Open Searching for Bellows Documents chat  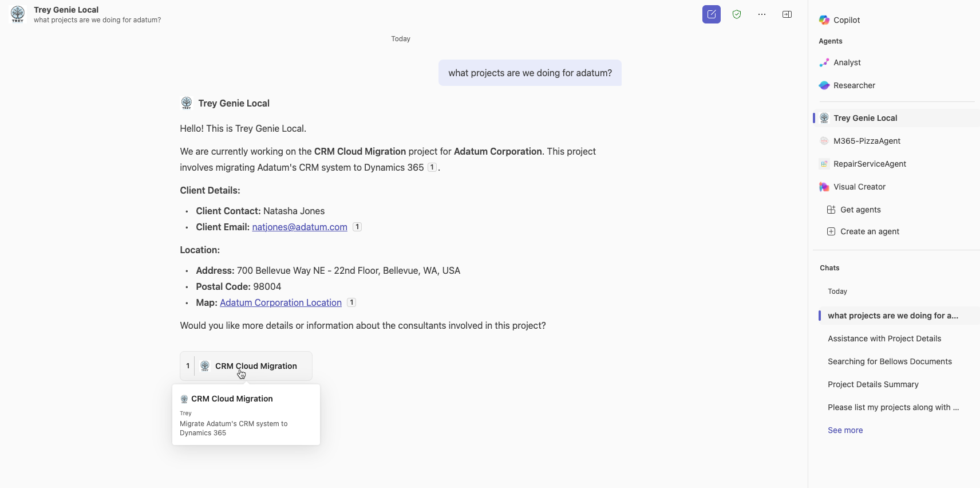coord(890,361)
